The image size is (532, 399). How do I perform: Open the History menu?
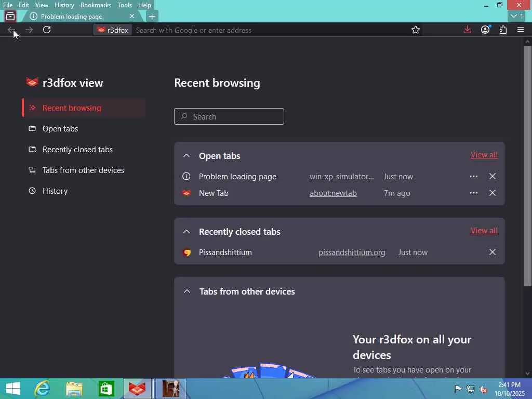coord(64,5)
